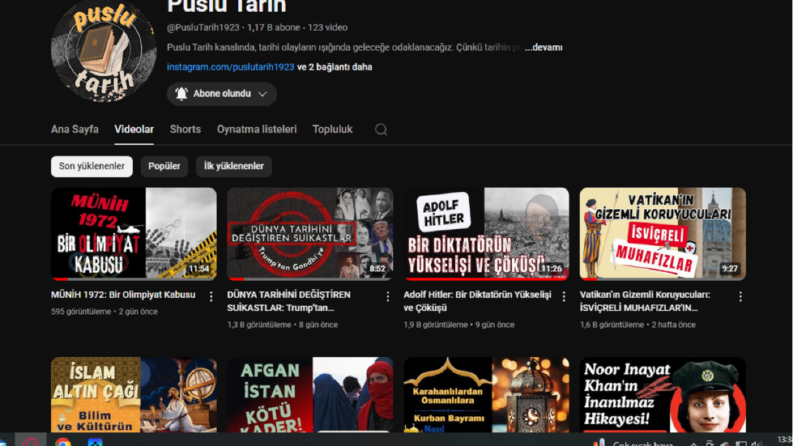This screenshot has height=446, width=793.
Task: Click '1,6 B görüntüleme • 2 hafta önce' text
Action: [x=638, y=325]
